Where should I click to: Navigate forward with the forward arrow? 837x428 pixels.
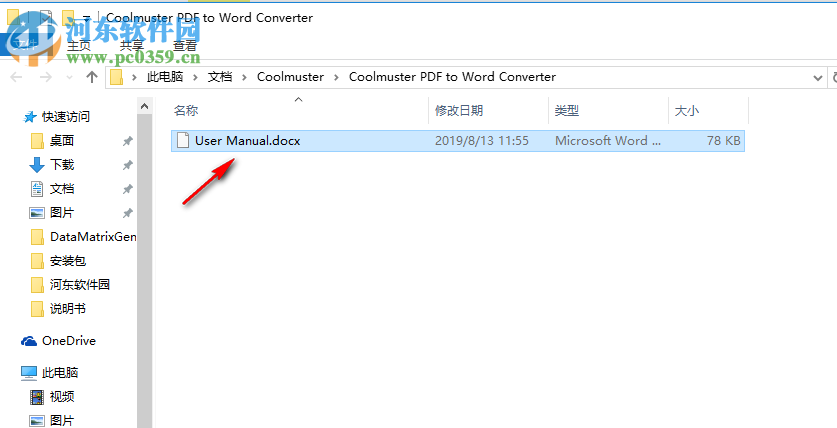[46, 77]
